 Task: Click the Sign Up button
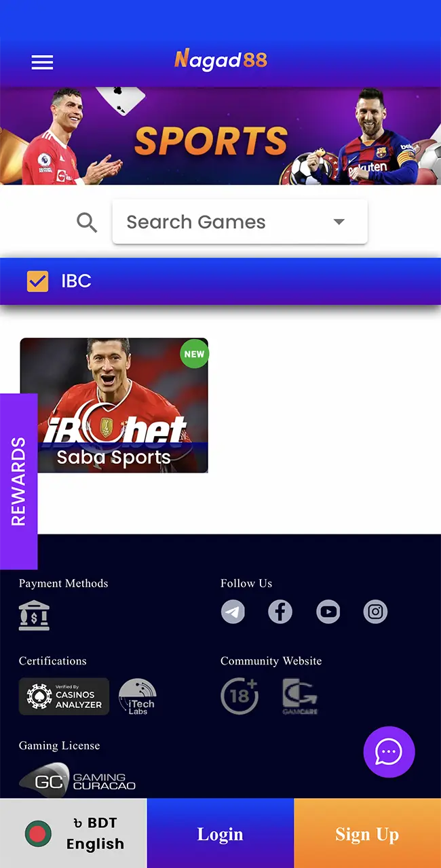click(367, 833)
